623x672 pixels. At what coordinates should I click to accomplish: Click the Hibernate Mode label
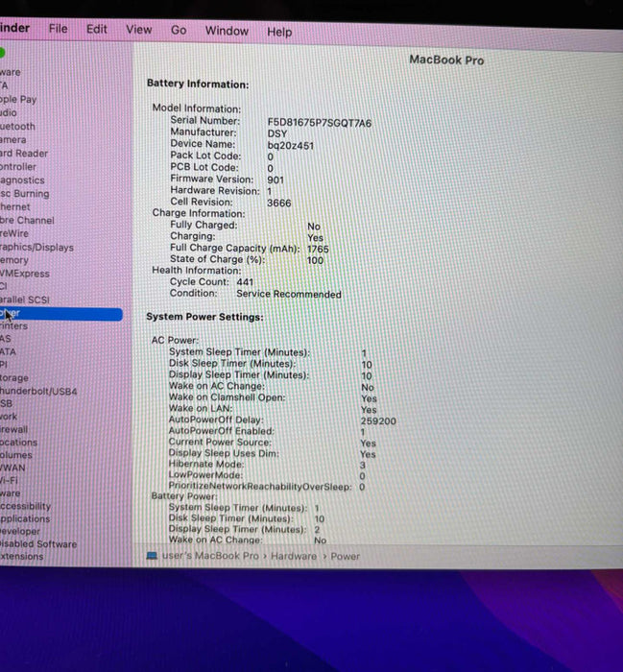coord(206,464)
